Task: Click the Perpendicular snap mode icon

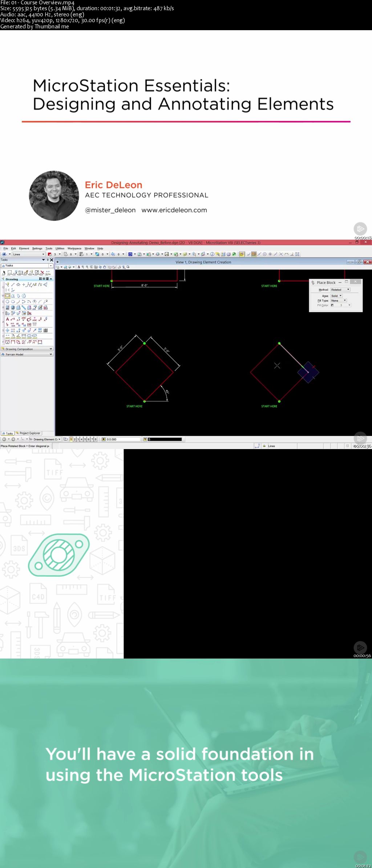Action: click(292, 254)
